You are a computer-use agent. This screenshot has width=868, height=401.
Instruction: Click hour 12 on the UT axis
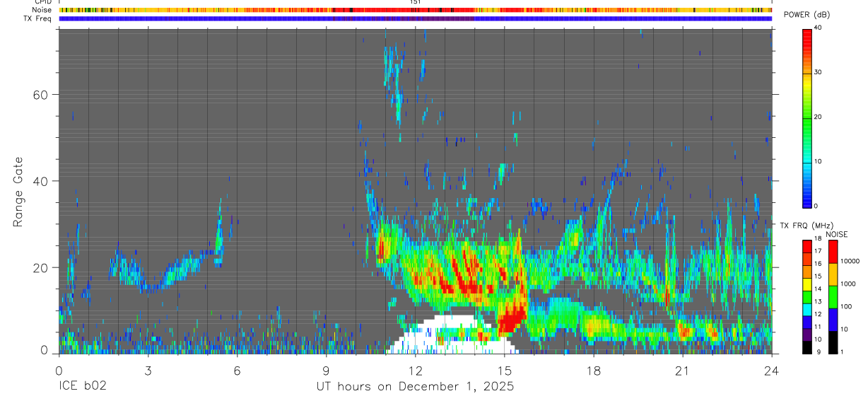tap(416, 370)
